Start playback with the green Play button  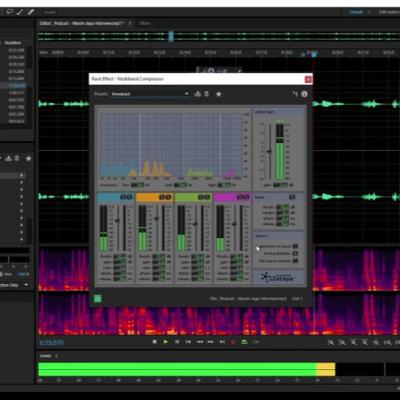[165, 342]
